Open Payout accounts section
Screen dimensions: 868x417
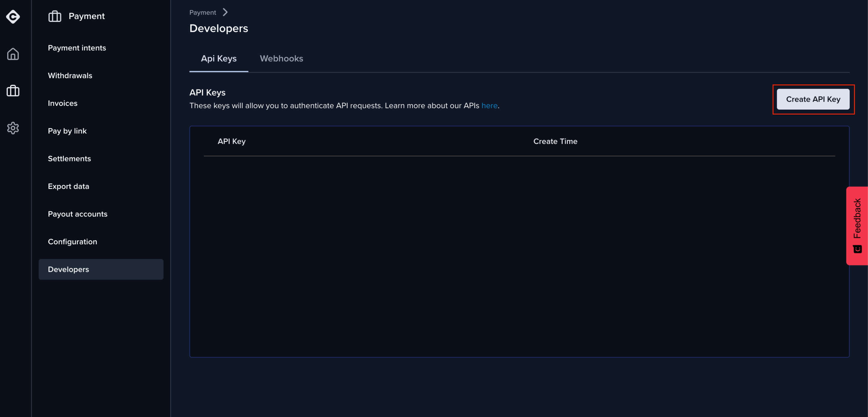(77, 214)
